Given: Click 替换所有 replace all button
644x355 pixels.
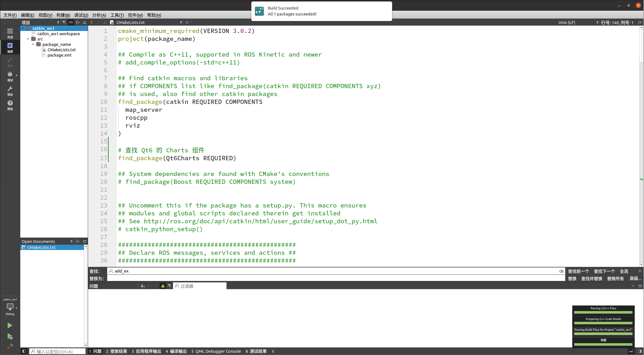Looking at the screenshot, I should tap(615, 278).
